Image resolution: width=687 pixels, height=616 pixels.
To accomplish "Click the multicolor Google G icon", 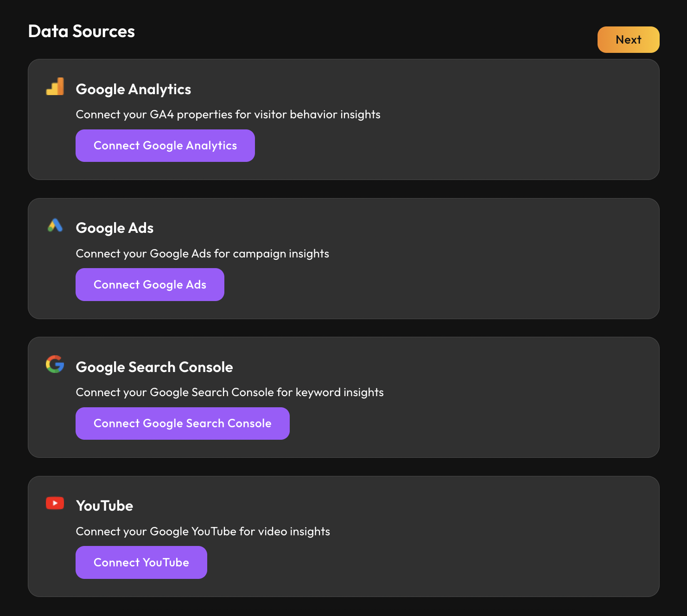I will (x=55, y=365).
